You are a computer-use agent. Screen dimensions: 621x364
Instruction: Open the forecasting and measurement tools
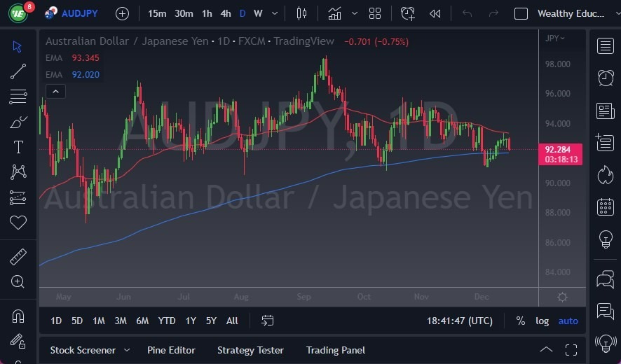pyautogui.click(x=18, y=197)
